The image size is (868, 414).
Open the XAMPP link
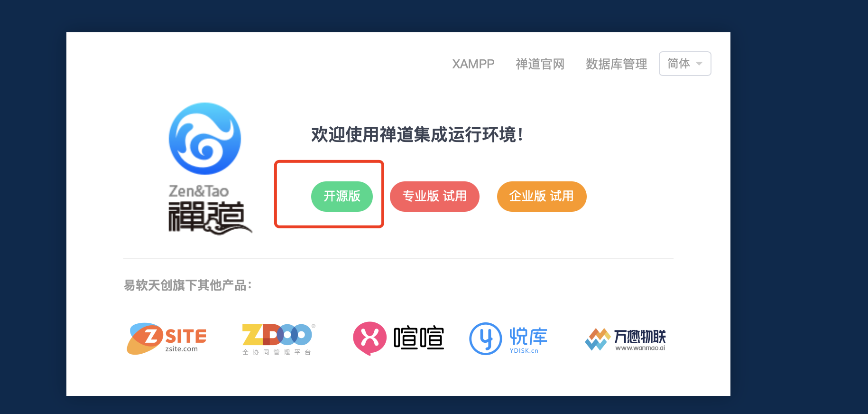tap(473, 64)
